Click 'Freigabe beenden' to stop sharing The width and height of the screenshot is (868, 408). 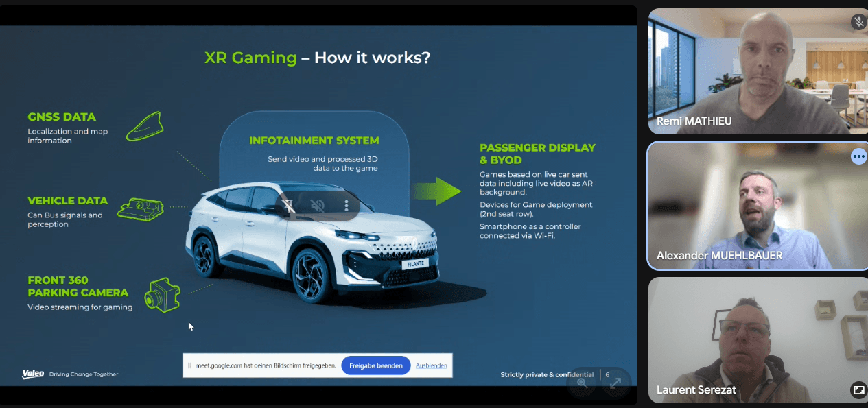(x=375, y=365)
